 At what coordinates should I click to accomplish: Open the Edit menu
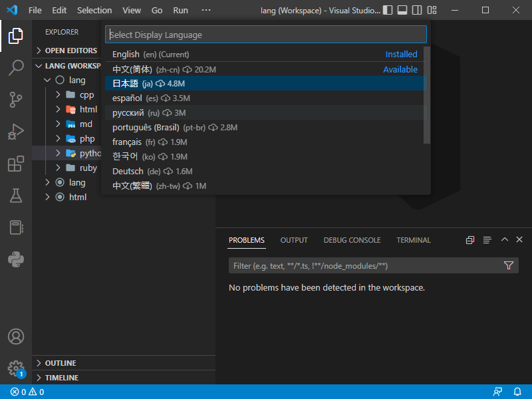coord(59,10)
